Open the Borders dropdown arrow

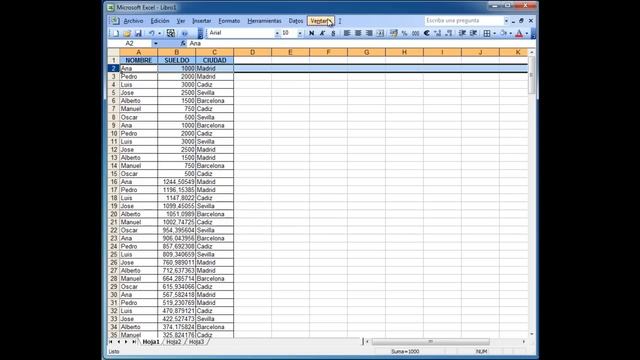click(x=494, y=33)
